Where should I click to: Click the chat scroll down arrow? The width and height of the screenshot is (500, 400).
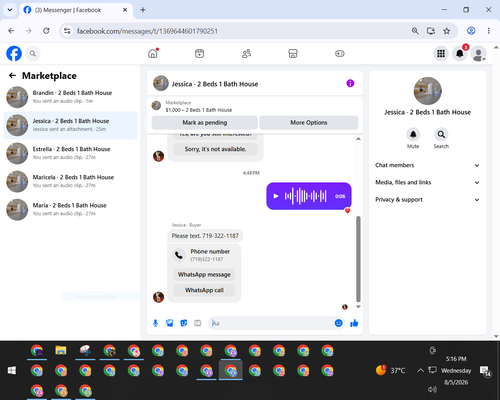tap(358, 307)
